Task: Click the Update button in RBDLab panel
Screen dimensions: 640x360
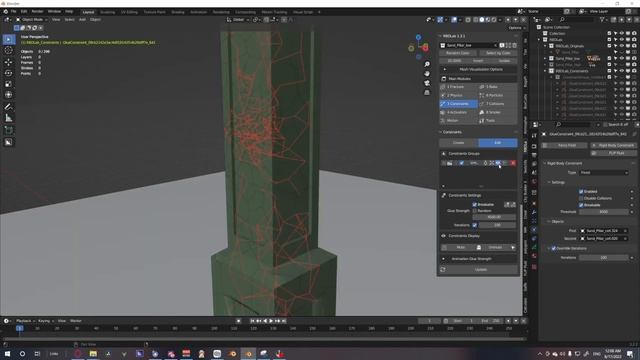Action: pyautogui.click(x=478, y=270)
